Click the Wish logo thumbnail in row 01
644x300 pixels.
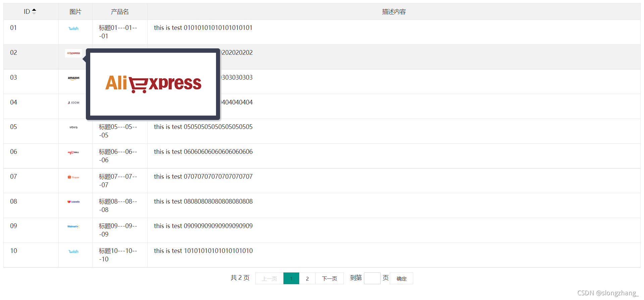(x=73, y=29)
